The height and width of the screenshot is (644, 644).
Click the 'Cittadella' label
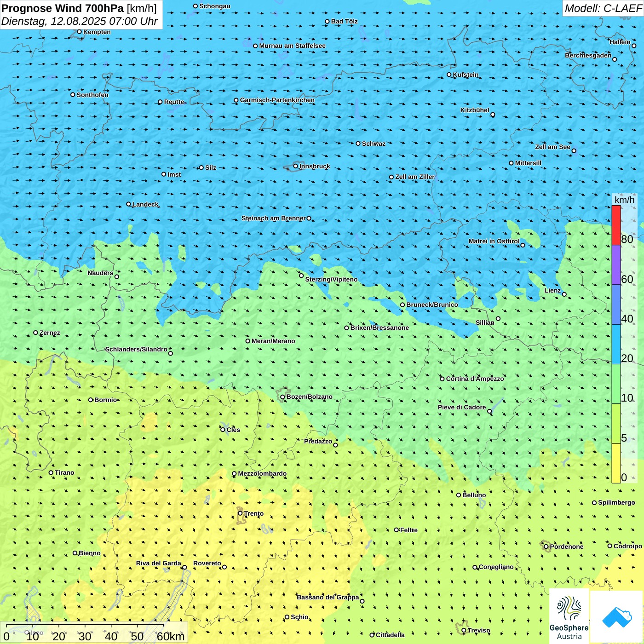click(x=390, y=635)
